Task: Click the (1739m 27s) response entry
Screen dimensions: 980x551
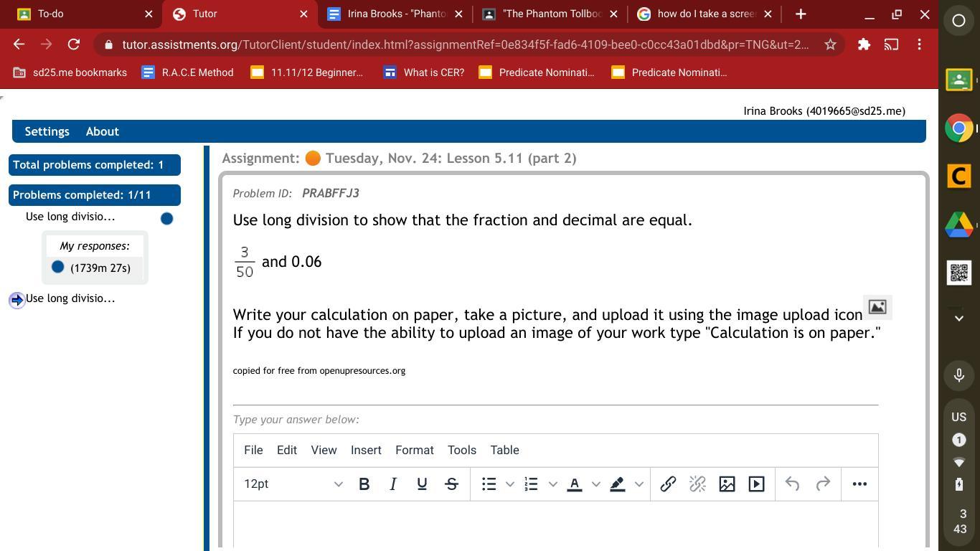Action: click(x=100, y=268)
